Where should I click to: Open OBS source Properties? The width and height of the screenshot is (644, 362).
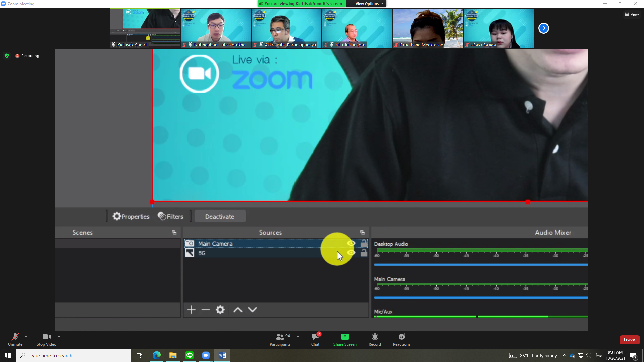pyautogui.click(x=131, y=216)
